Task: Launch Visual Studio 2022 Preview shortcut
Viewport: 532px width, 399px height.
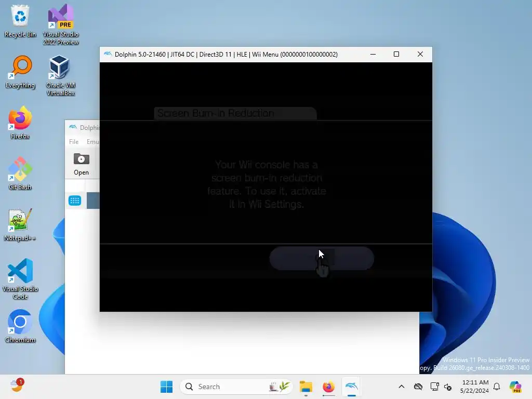Action: pyautogui.click(x=61, y=24)
